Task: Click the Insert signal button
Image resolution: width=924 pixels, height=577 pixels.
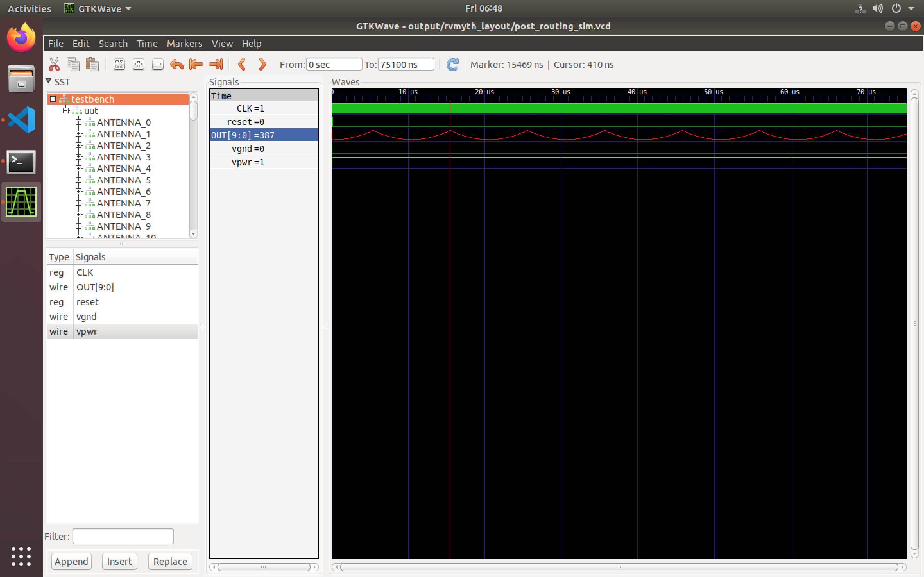Action: 118,561
